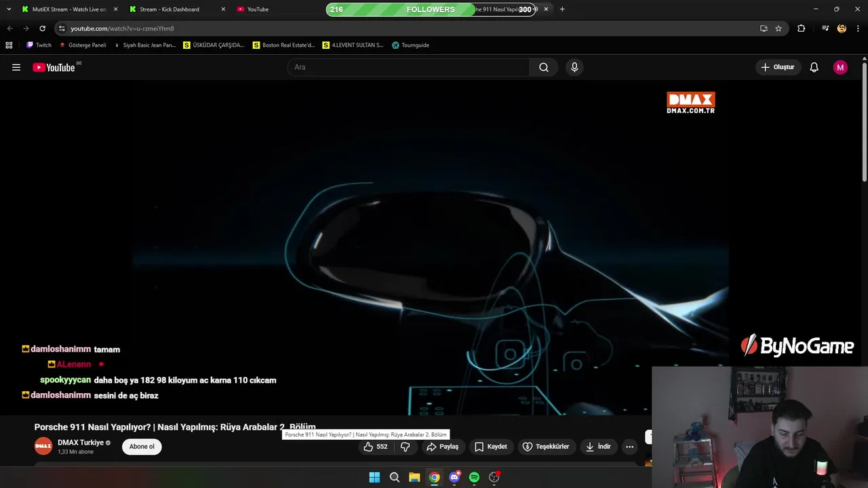
Task: Open OBS Studio from taskbar
Action: pyautogui.click(x=494, y=477)
